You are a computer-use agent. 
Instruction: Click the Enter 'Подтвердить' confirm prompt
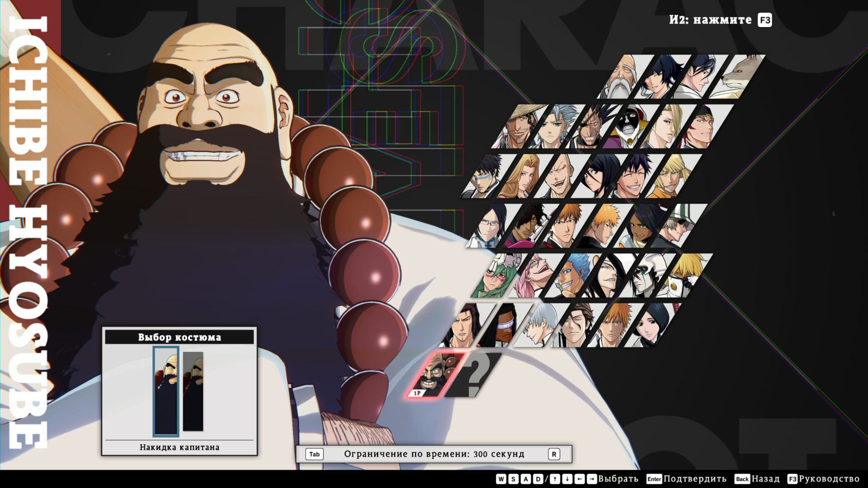(686, 479)
